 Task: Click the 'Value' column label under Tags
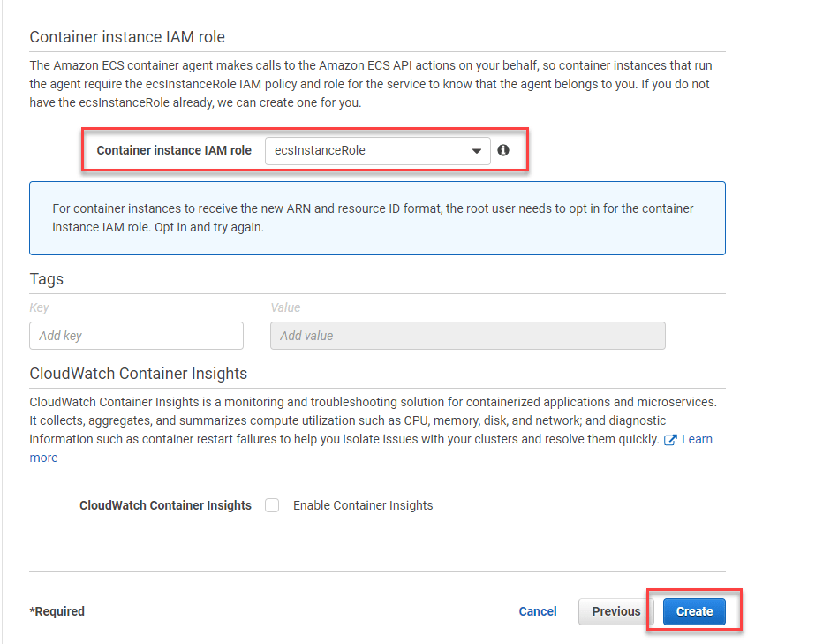point(285,307)
